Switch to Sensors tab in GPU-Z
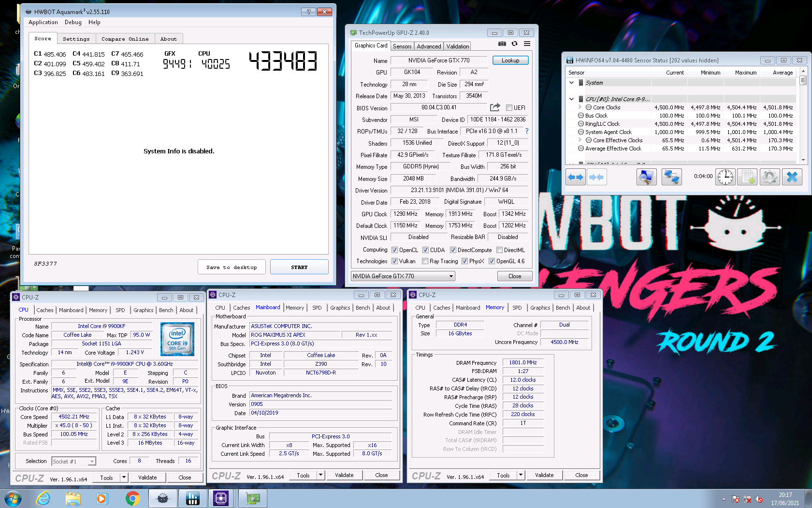 [x=402, y=46]
